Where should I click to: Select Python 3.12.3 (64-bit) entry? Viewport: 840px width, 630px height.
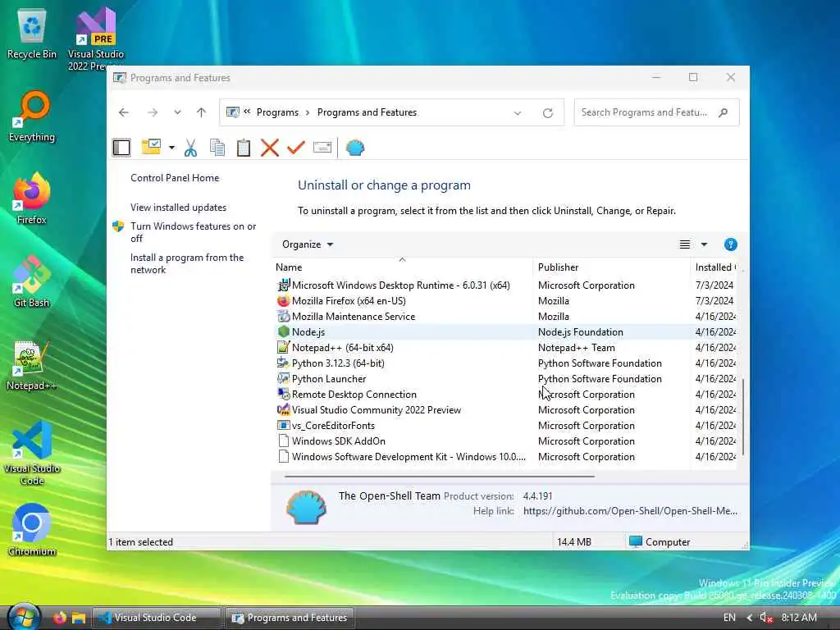(x=505, y=363)
